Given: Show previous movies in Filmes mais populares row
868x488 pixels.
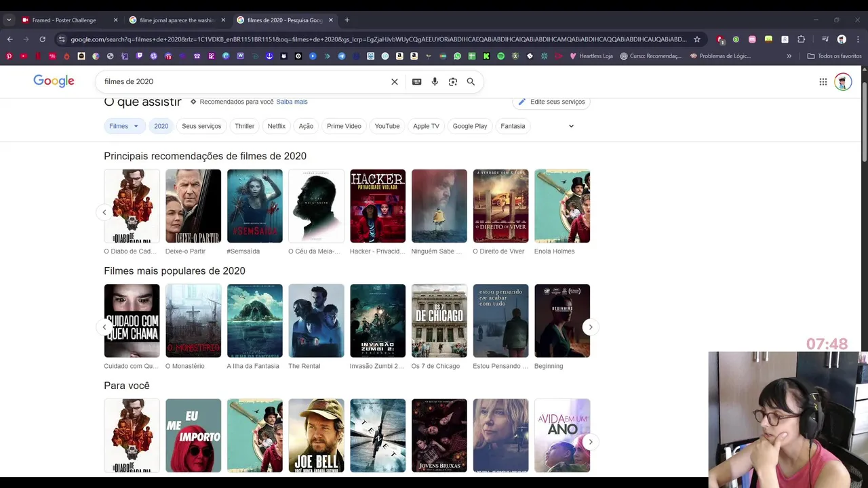Looking at the screenshot, I should click(x=104, y=327).
